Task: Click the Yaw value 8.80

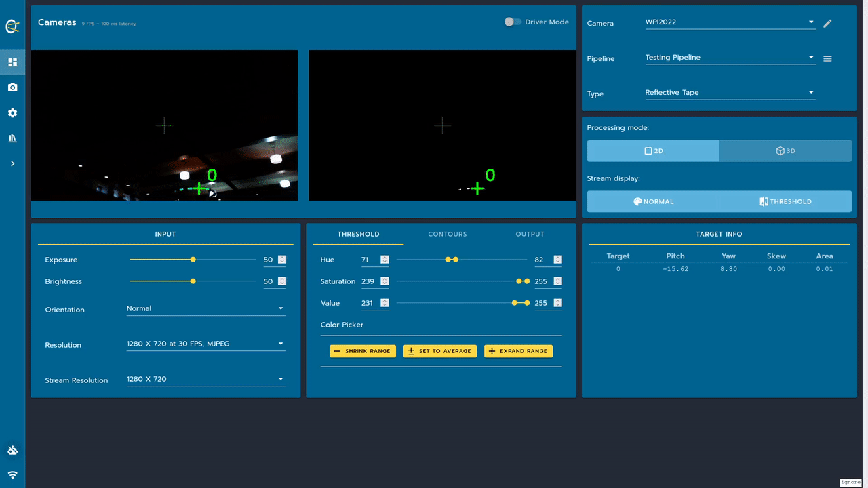Action: click(728, 269)
